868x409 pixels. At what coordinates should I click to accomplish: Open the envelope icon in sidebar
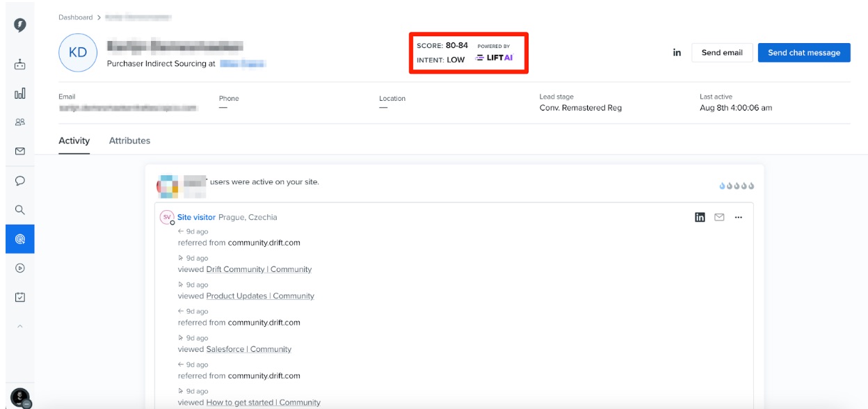(x=20, y=151)
